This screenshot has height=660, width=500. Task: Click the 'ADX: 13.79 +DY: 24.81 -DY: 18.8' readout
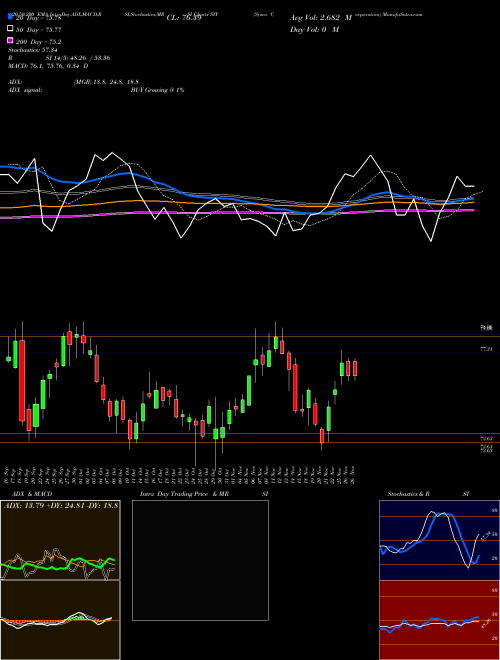coord(61,505)
